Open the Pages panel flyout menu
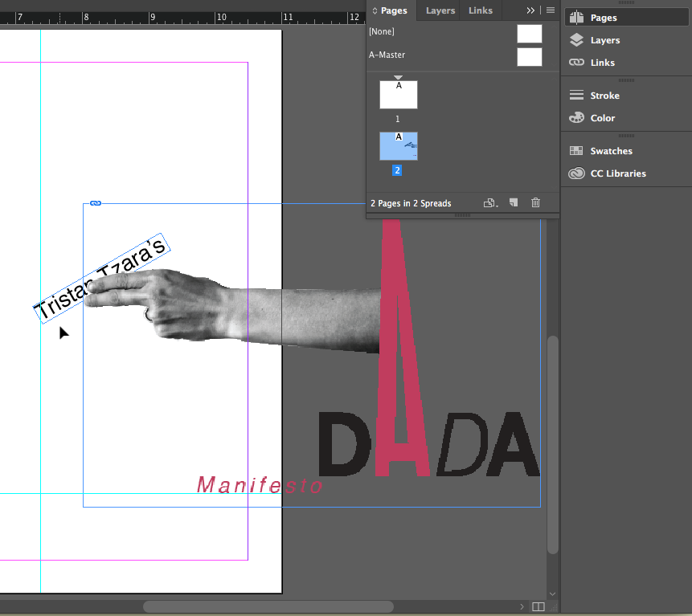 click(x=551, y=10)
